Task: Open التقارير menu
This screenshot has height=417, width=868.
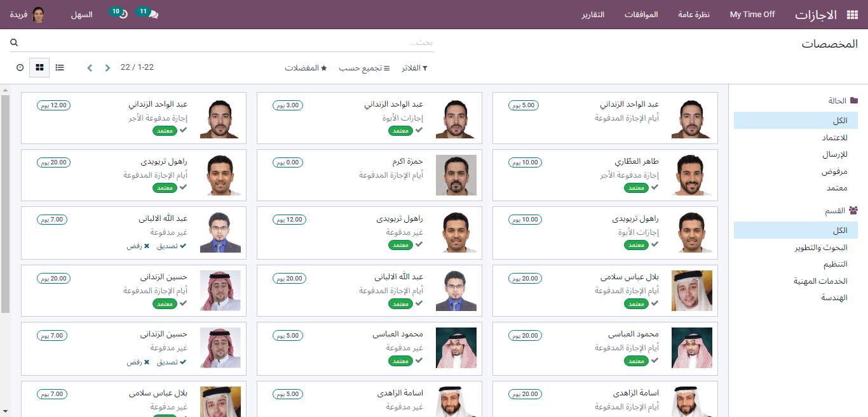Action: (593, 15)
